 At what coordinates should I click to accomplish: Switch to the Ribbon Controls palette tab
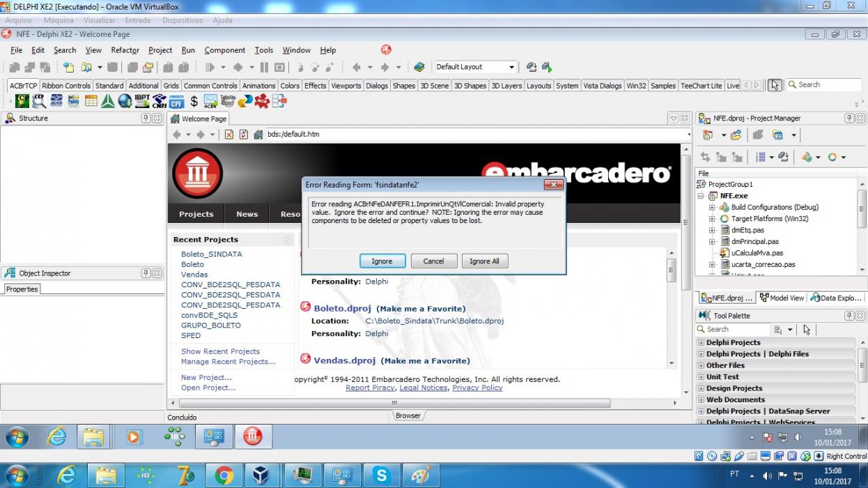tap(66, 86)
